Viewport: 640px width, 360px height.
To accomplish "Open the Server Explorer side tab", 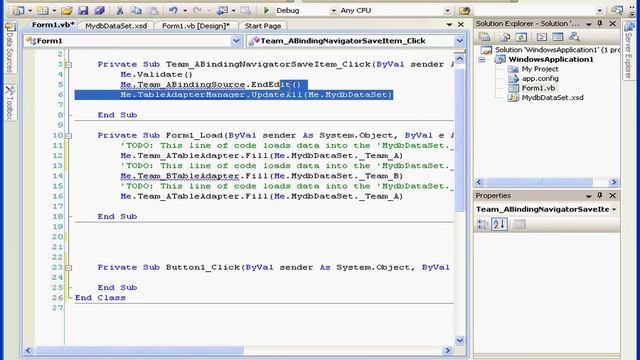I will [629, 51].
